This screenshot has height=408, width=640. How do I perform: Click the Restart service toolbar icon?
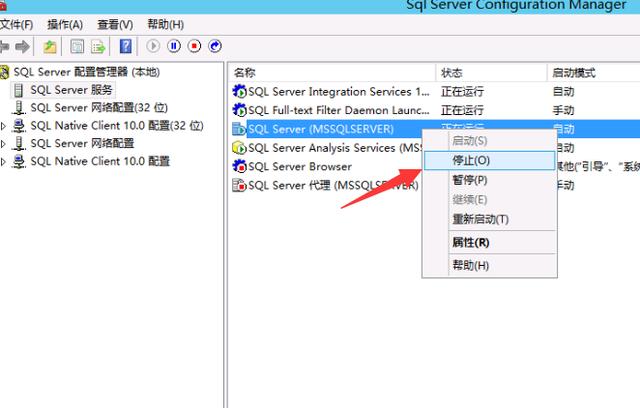(215, 46)
